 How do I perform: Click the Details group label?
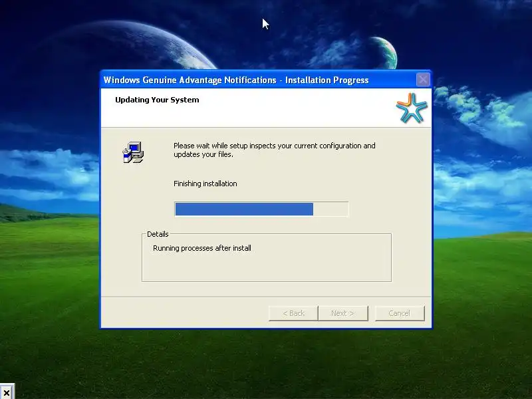[158, 234]
